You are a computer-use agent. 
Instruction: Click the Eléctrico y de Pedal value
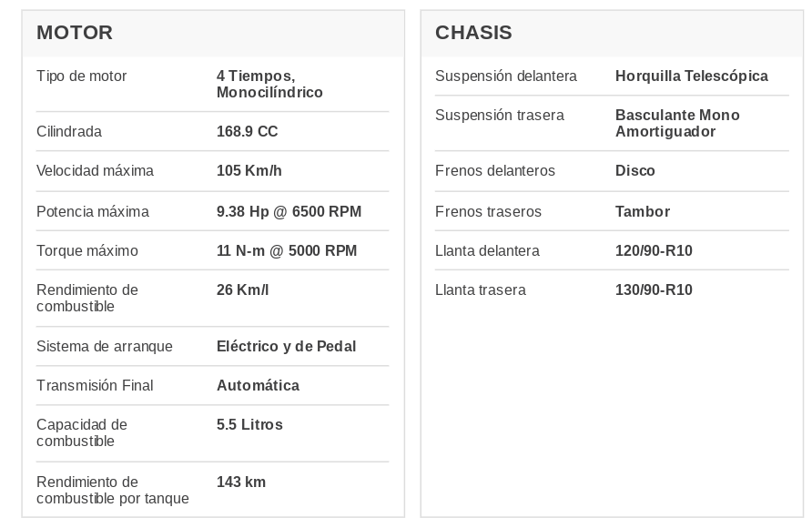coord(287,346)
